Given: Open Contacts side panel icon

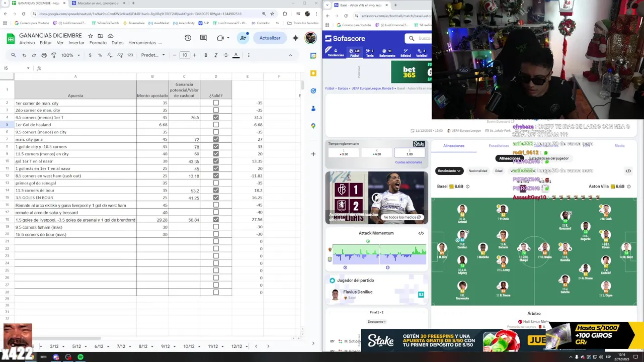Looking at the screenshot, I should (x=313, y=109).
